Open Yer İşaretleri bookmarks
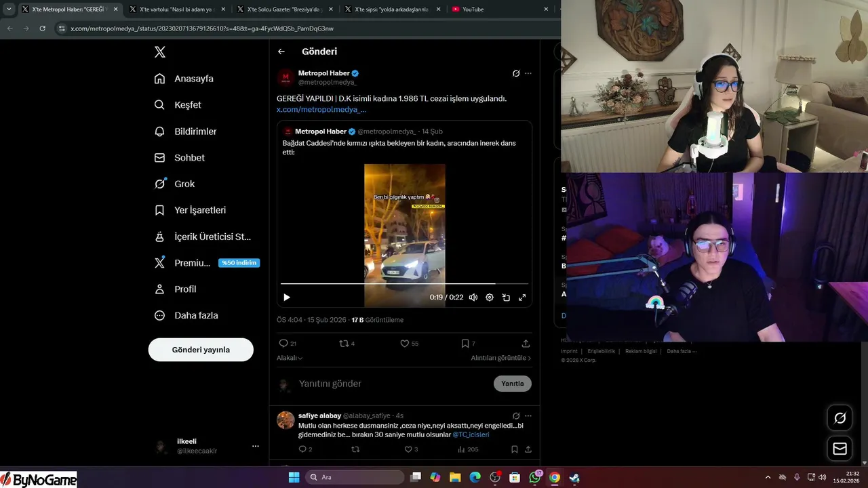The width and height of the screenshot is (868, 488). (x=190, y=210)
